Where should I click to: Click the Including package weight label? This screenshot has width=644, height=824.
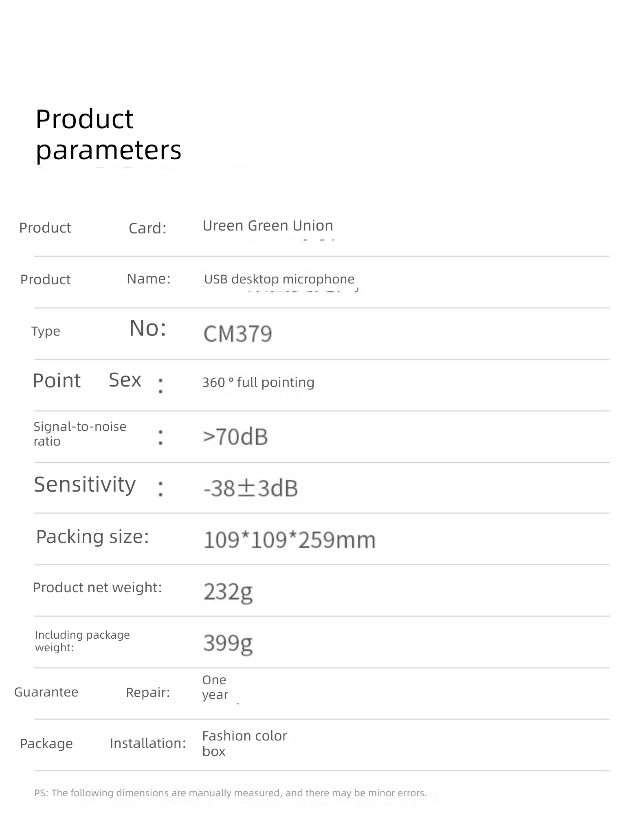[82, 641]
